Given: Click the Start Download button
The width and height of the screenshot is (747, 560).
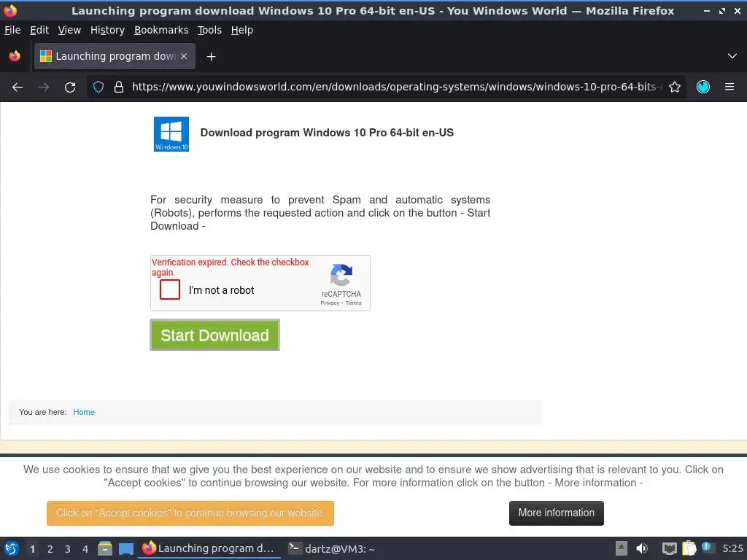Looking at the screenshot, I should pos(215,335).
